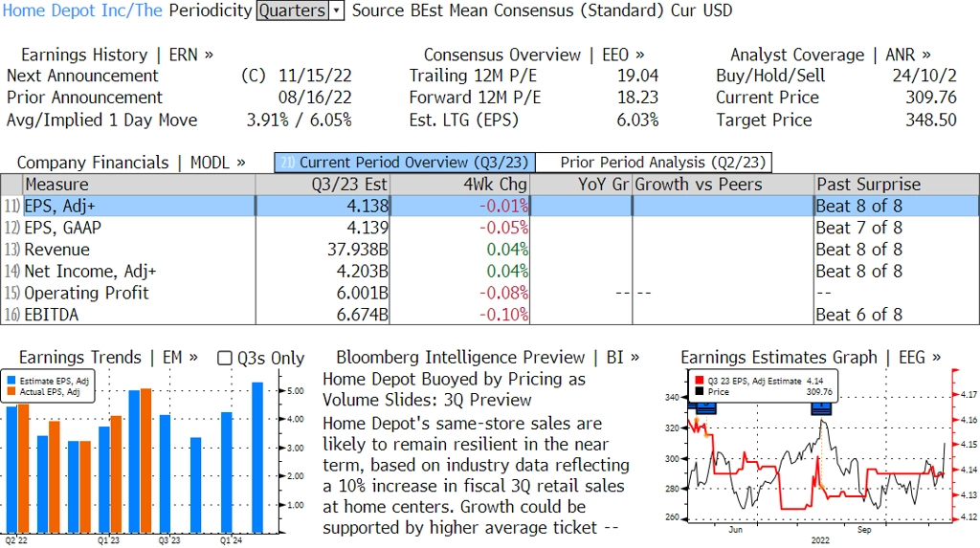980x548 pixels.
Task: Open Earnings History ERN link
Action: point(117,55)
